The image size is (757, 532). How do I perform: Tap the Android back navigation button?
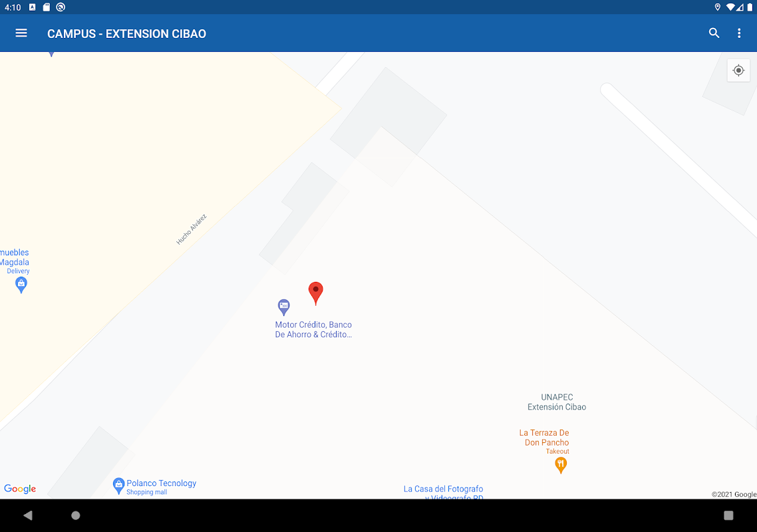(x=28, y=515)
